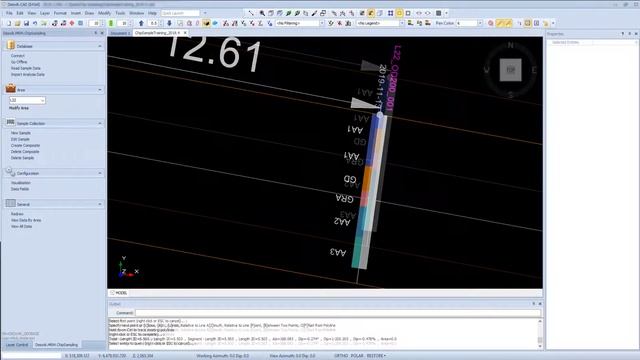
Task: Click View Data By Area link
Action: [x=26, y=220]
